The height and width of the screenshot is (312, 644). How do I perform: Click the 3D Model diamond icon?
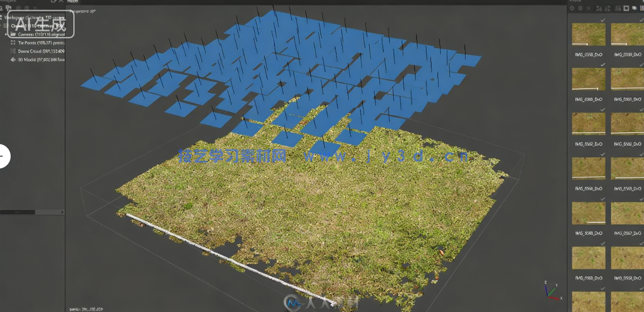click(13, 59)
